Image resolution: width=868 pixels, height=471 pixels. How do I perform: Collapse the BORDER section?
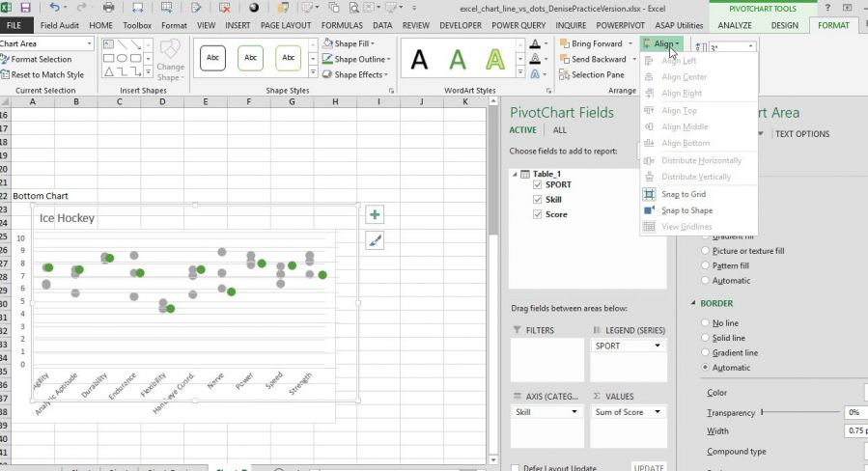(x=693, y=303)
